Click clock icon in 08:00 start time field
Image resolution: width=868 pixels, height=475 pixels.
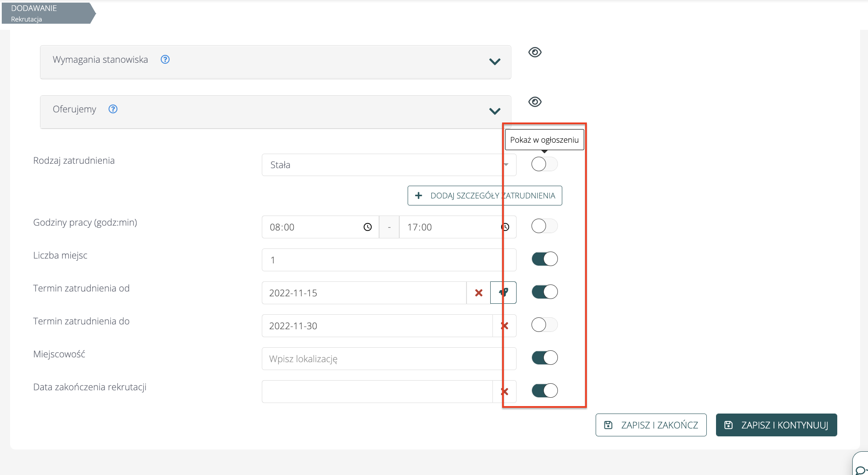tap(368, 227)
